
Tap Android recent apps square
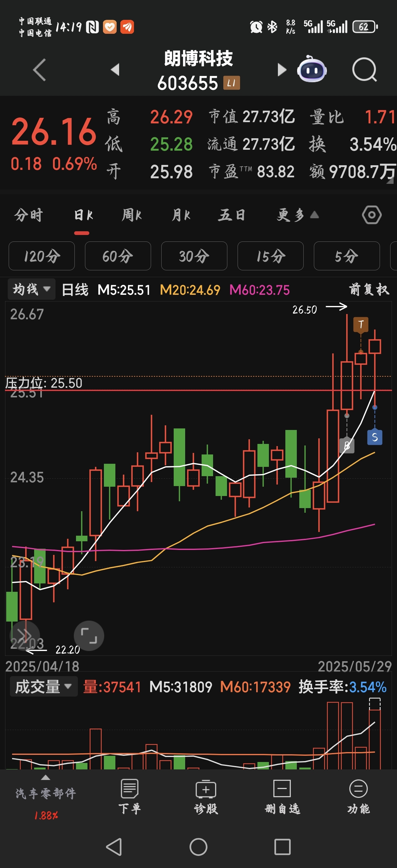point(283,847)
